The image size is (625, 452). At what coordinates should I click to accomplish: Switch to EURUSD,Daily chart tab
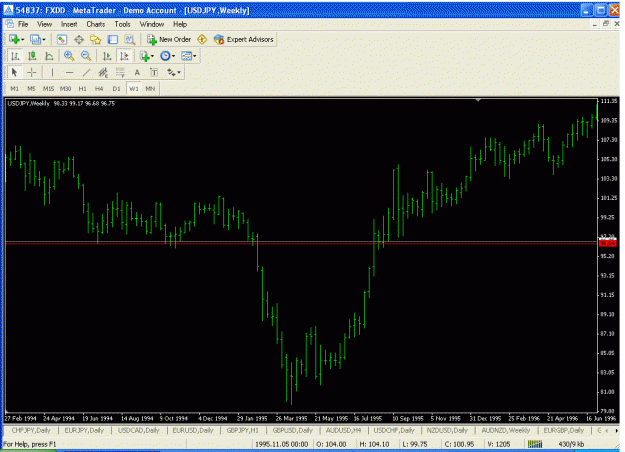pos(193,430)
